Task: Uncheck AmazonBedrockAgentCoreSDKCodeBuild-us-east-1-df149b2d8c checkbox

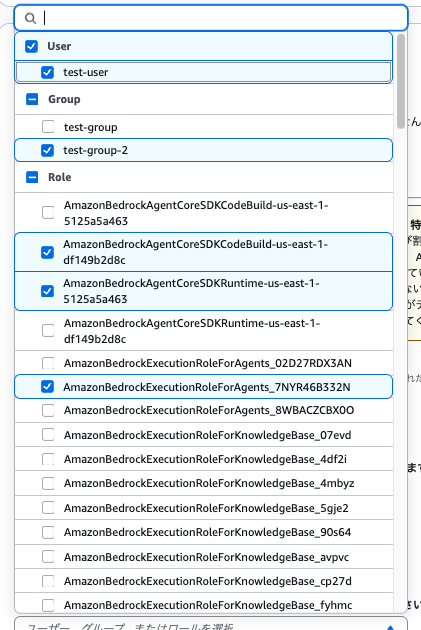Action: coord(47,252)
